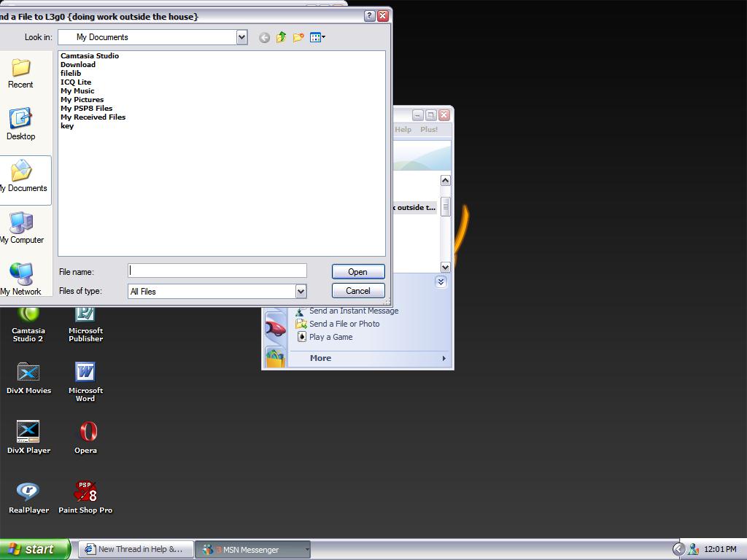
Task: Select Play a Game option
Action: click(x=330, y=337)
